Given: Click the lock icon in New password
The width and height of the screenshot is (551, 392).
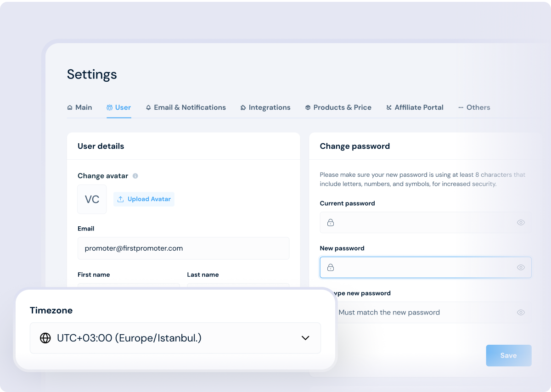Looking at the screenshot, I should pos(331,267).
